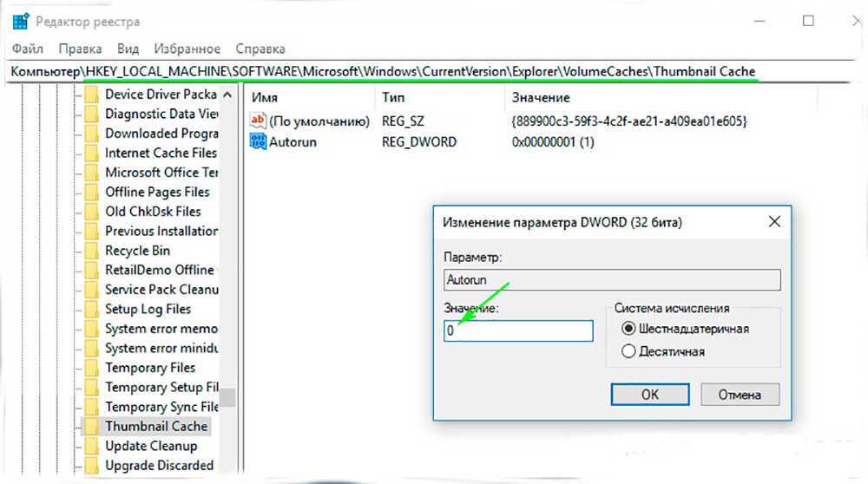Select the Recycle Bin key folder icon
The image size is (868, 484).
[90, 251]
